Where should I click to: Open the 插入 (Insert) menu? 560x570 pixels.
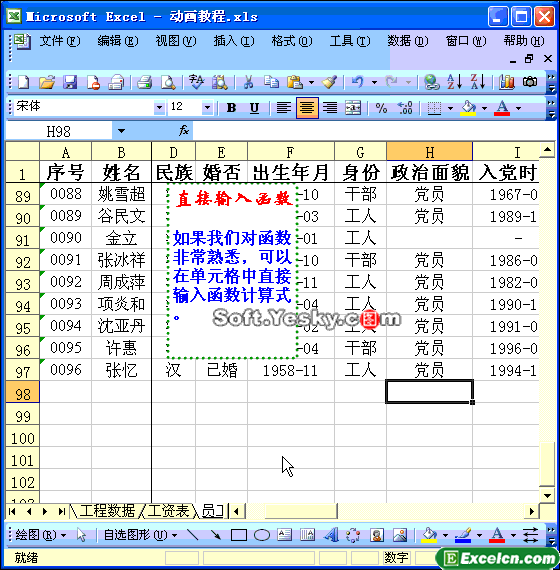234,41
